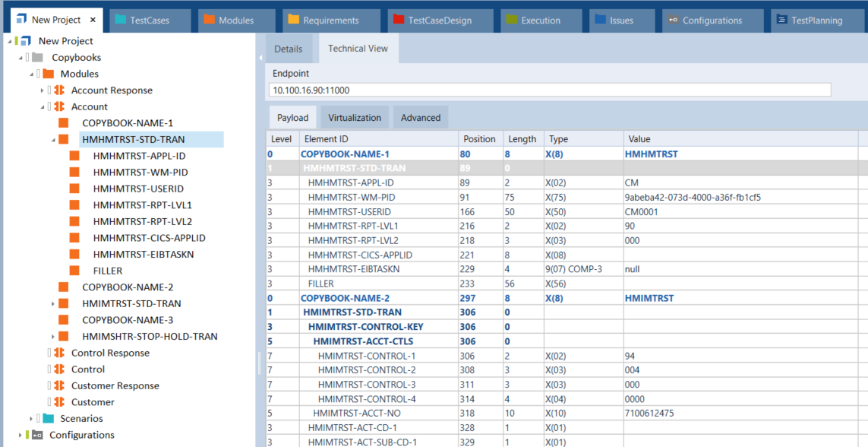Viewport: 868px width, 447px height.
Task: Click the Control Response module icon
Action: (x=58, y=353)
